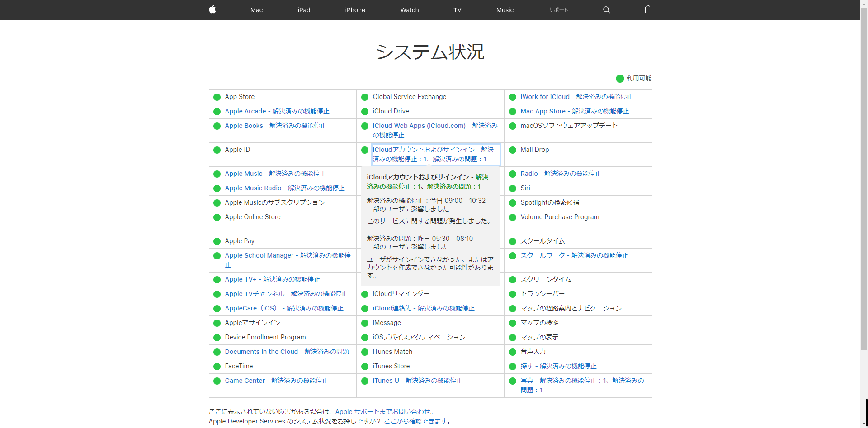Select iPhone in the navigation bar

pos(355,10)
